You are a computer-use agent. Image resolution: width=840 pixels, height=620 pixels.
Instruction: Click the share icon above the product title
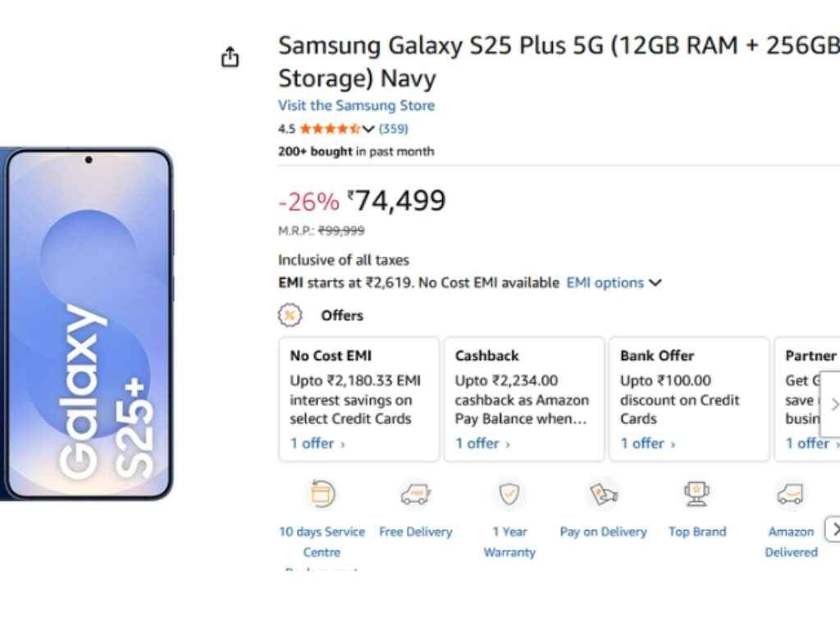(231, 56)
